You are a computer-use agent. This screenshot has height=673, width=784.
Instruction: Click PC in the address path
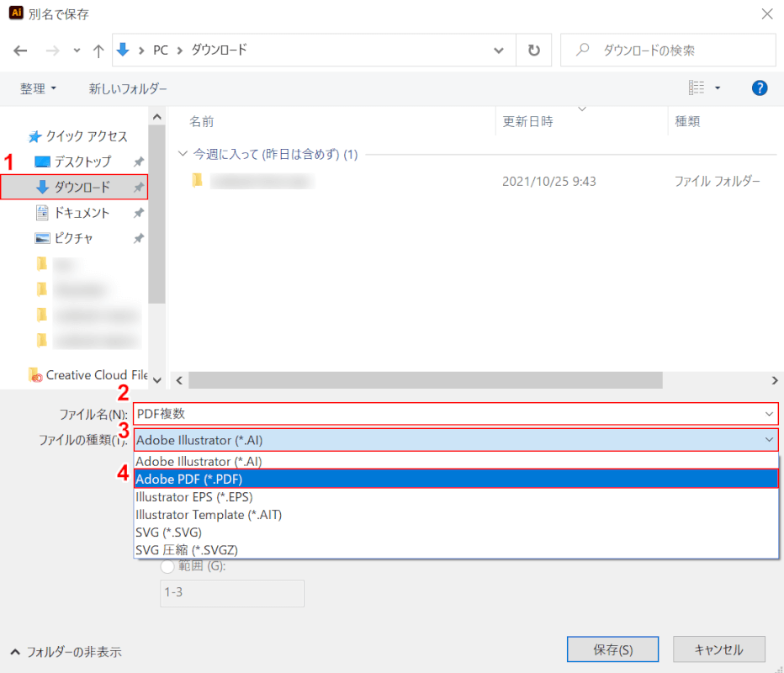tap(161, 50)
